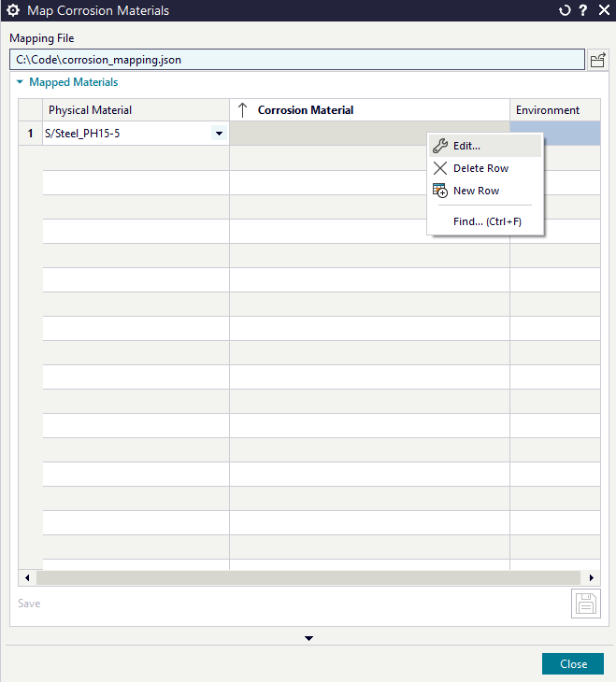Select Delete Row in context menu
Viewport: 616px width, 682px height.
pos(480,168)
